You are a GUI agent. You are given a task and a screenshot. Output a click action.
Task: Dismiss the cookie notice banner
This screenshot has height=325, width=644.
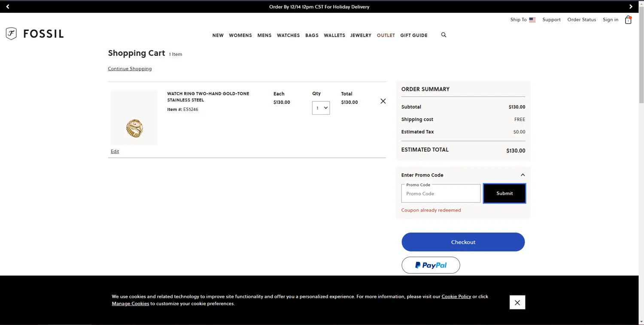(x=517, y=302)
